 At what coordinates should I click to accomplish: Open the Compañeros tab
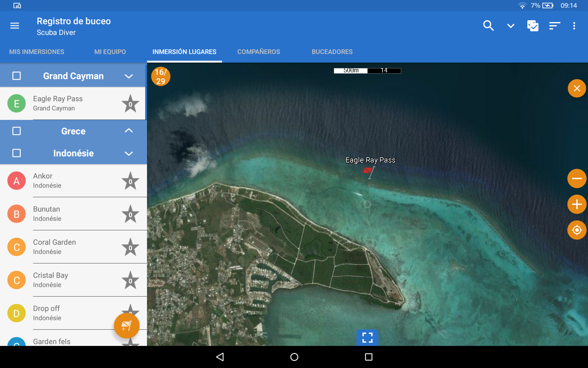[x=259, y=52]
